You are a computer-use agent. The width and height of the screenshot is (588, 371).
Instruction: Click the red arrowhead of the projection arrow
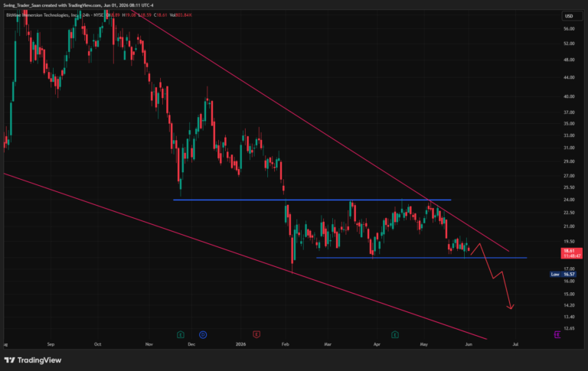(511, 307)
